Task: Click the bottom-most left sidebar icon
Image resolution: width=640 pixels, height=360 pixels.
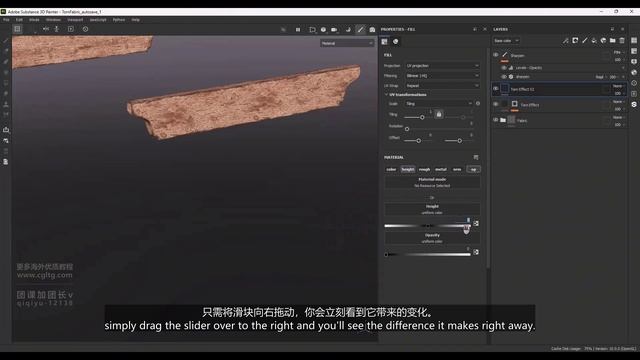Action: click(x=6, y=162)
